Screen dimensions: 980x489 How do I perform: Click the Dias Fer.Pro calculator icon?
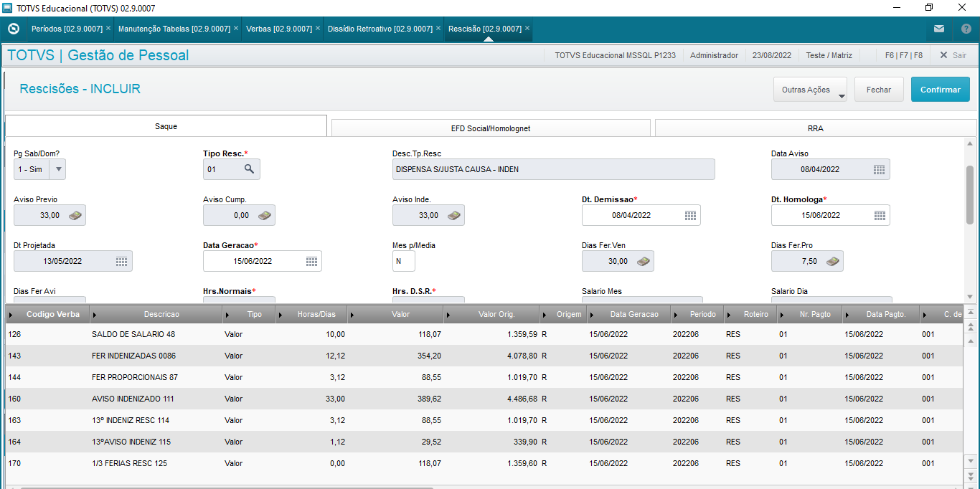pyautogui.click(x=833, y=261)
